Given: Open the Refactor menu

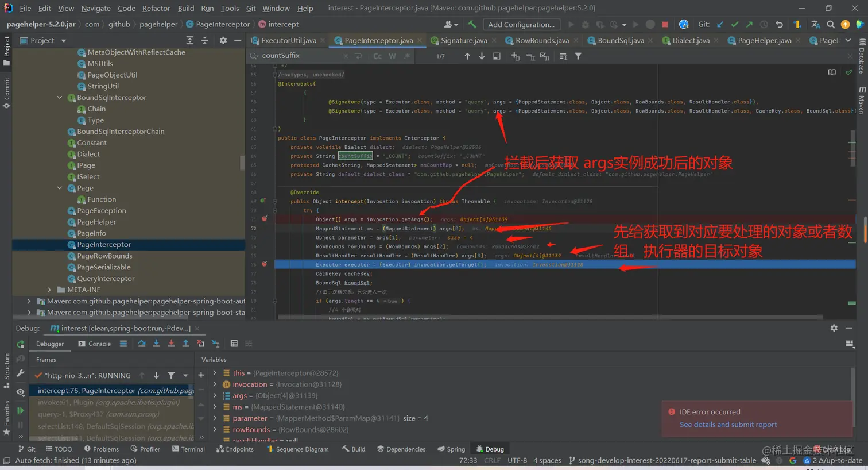Looking at the screenshot, I should click(x=156, y=8).
